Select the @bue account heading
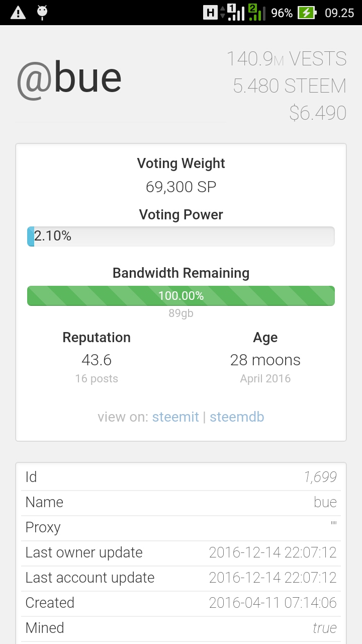This screenshot has height=644, width=362. tap(69, 79)
